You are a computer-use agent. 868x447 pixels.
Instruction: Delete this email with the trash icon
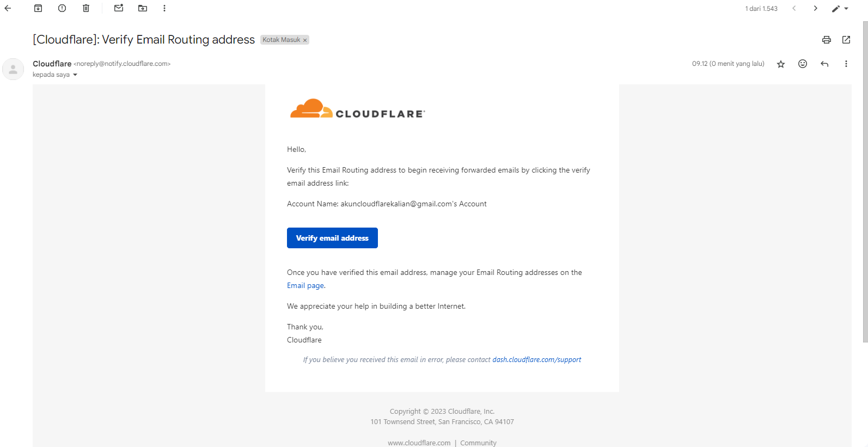[86, 8]
